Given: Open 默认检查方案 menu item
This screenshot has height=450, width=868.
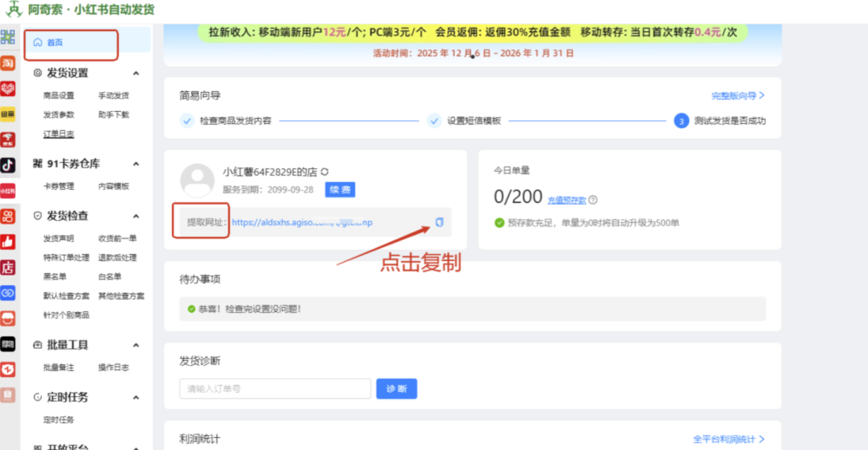Looking at the screenshot, I should coord(67,296).
